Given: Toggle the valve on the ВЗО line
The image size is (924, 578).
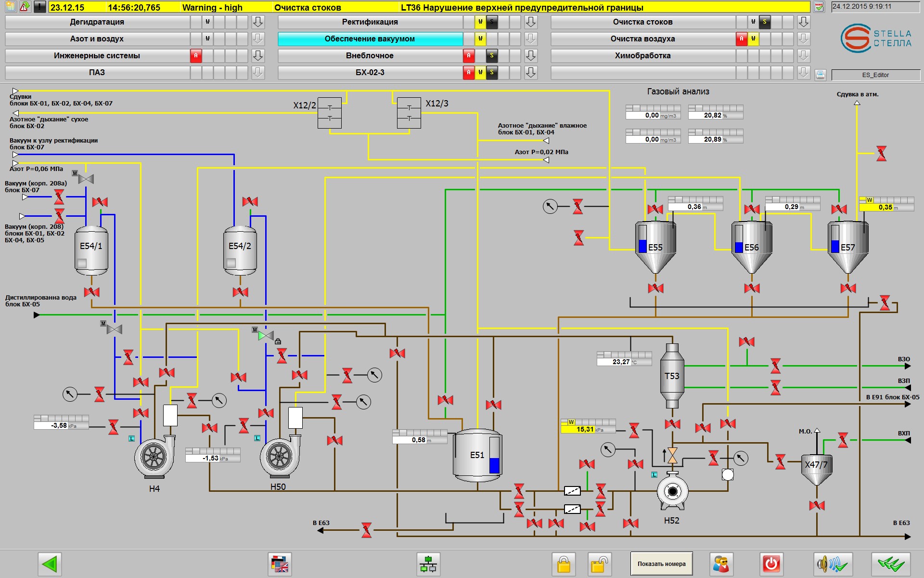Looking at the screenshot, I should click(775, 366).
